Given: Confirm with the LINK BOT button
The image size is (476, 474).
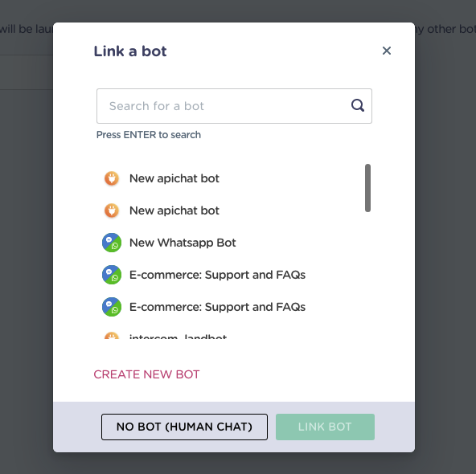Looking at the screenshot, I should pyautogui.click(x=325, y=427).
